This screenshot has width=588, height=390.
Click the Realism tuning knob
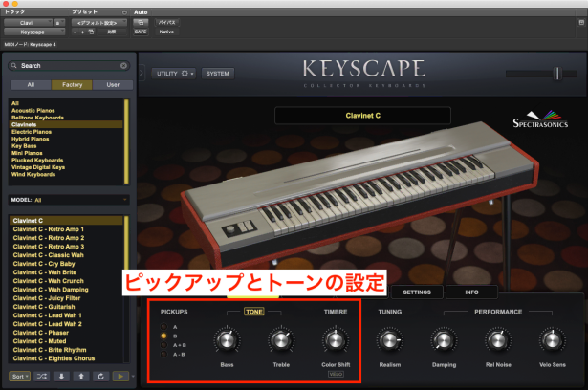click(390, 340)
